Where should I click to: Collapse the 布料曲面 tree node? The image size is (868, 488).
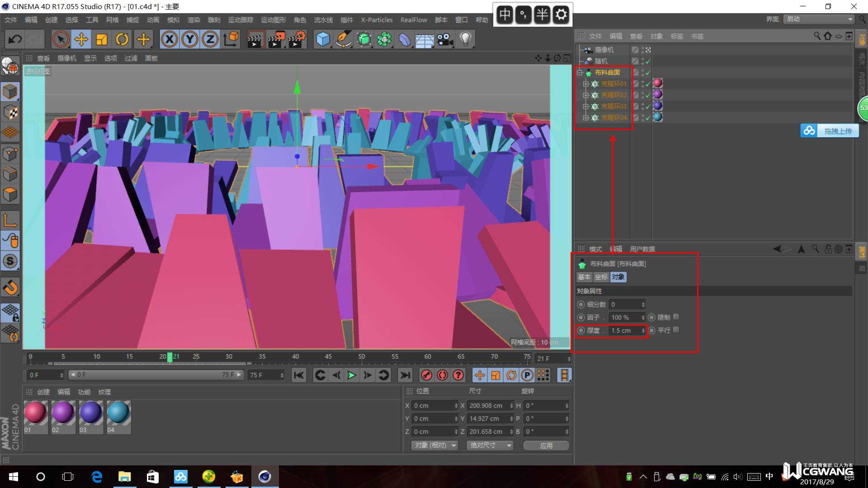click(580, 72)
